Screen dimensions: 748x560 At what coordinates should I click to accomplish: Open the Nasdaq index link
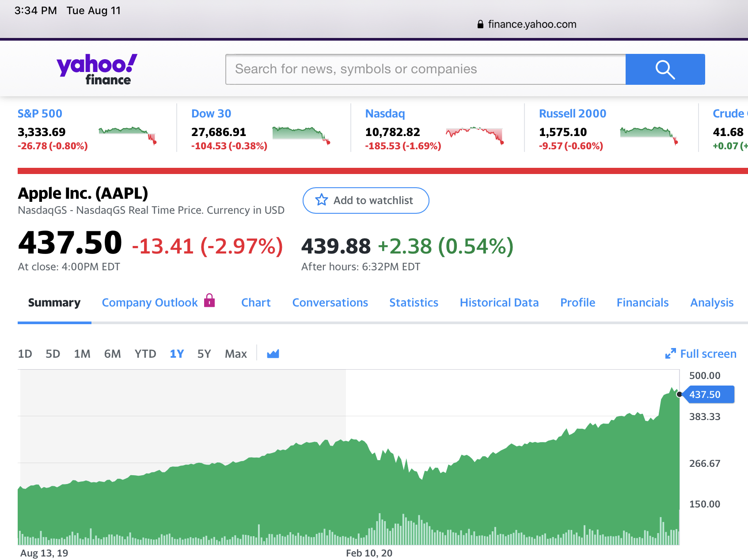click(x=385, y=114)
